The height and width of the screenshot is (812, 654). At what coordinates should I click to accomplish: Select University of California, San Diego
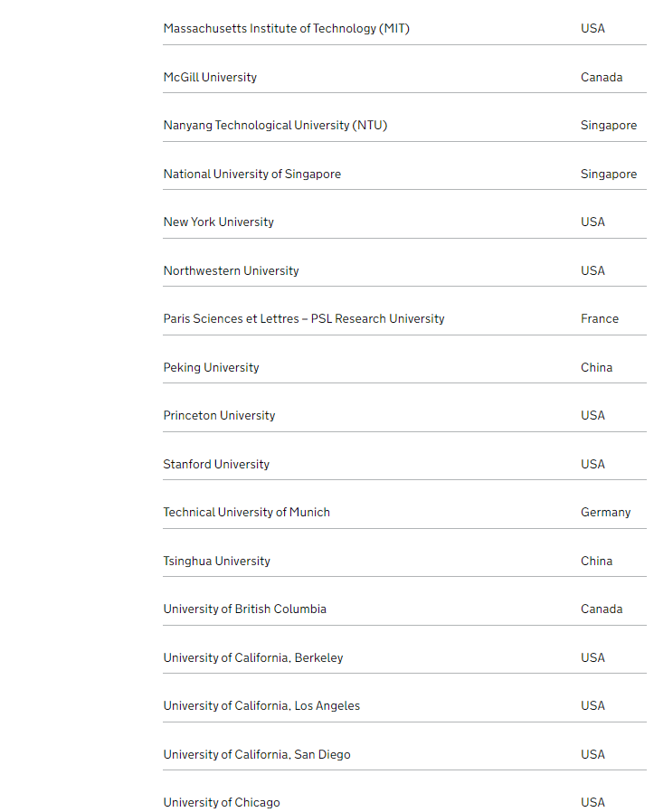point(257,755)
